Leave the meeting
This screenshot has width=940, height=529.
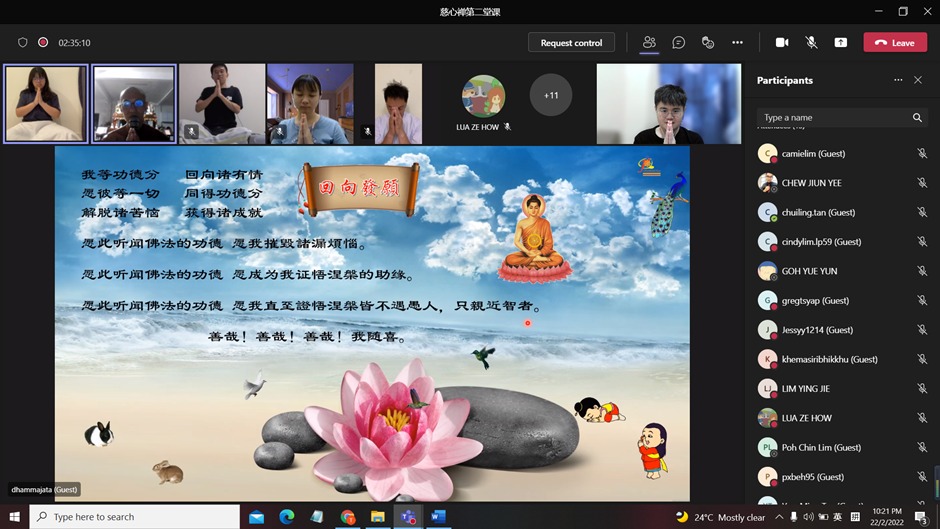[x=895, y=43]
